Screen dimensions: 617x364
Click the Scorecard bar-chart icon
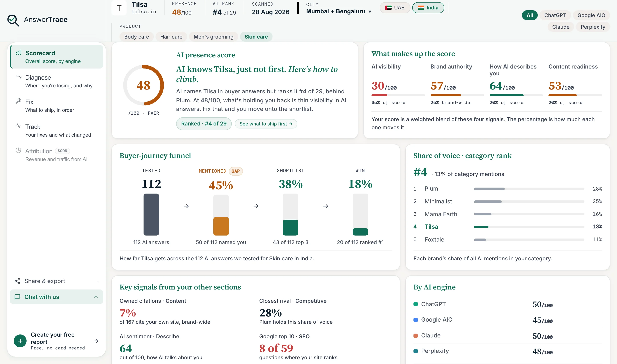18,53
